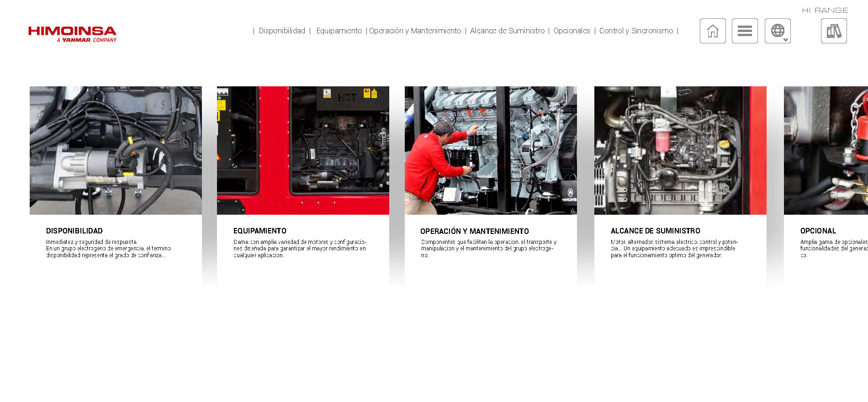
Task: Click the HIMOINSA logo
Action: point(72,34)
